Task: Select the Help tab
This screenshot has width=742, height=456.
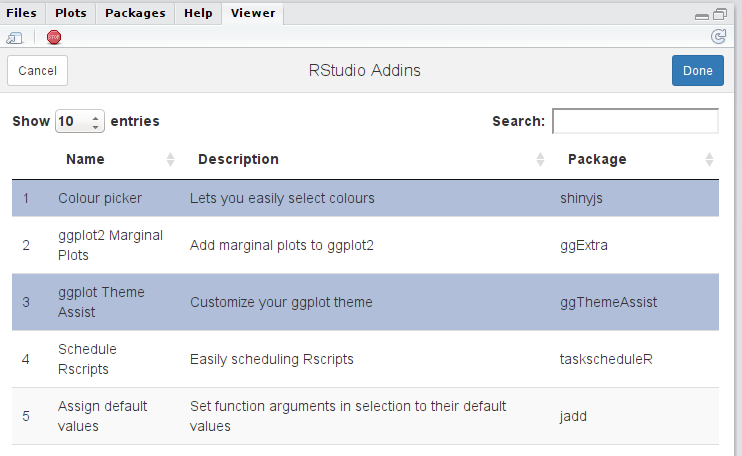Action: (198, 13)
